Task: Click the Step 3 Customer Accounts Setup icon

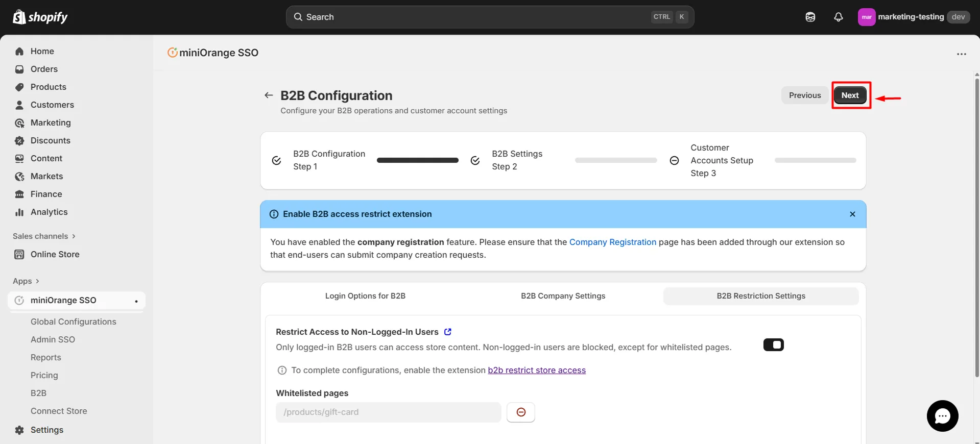Action: pyautogui.click(x=674, y=160)
